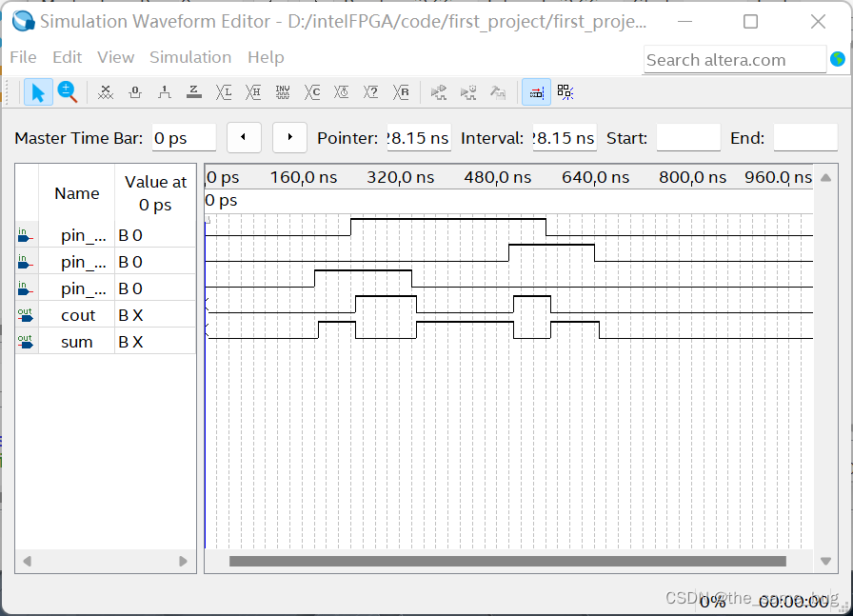Select the third pin_ input signal row
The height and width of the screenshot is (616, 853).
coord(106,288)
